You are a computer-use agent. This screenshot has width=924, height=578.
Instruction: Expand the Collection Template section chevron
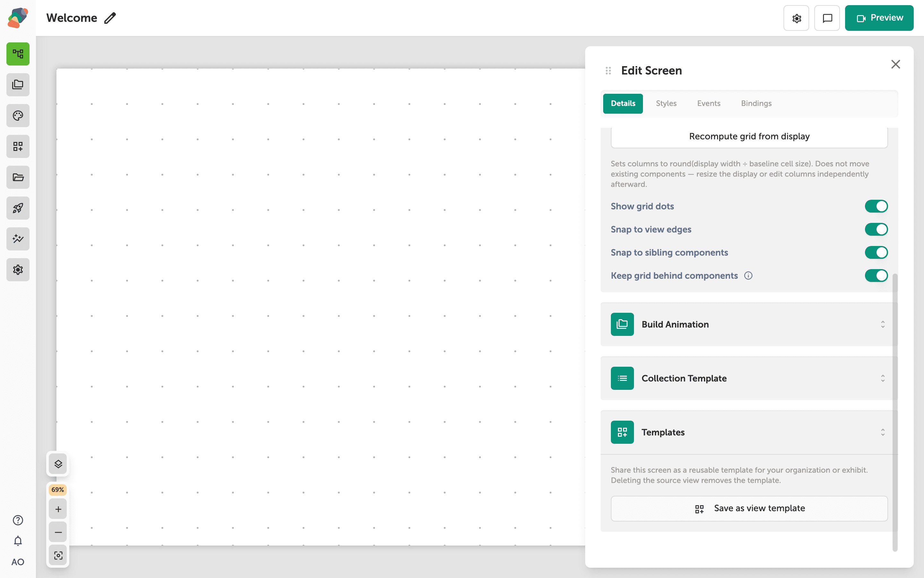pyautogui.click(x=883, y=379)
